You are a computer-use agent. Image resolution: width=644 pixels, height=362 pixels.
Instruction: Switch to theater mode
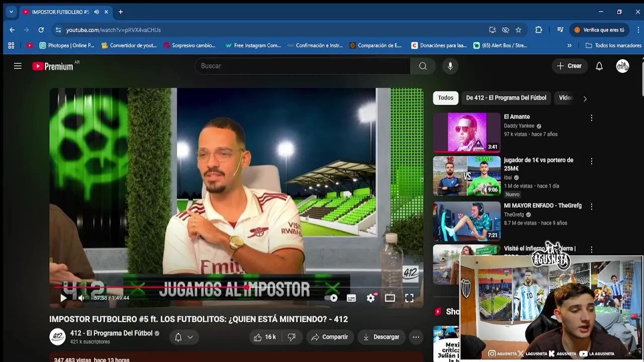tap(390, 298)
